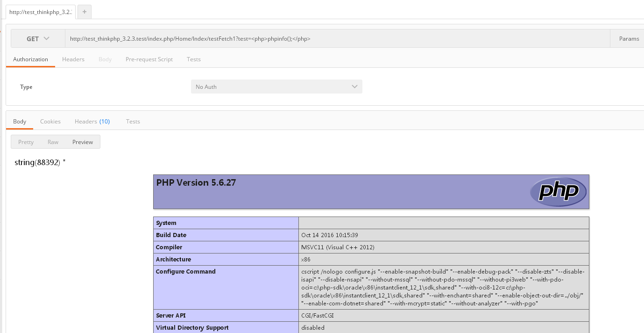This screenshot has height=333, width=644.
Task: Click the string(88392) output text
Action: [x=40, y=163]
